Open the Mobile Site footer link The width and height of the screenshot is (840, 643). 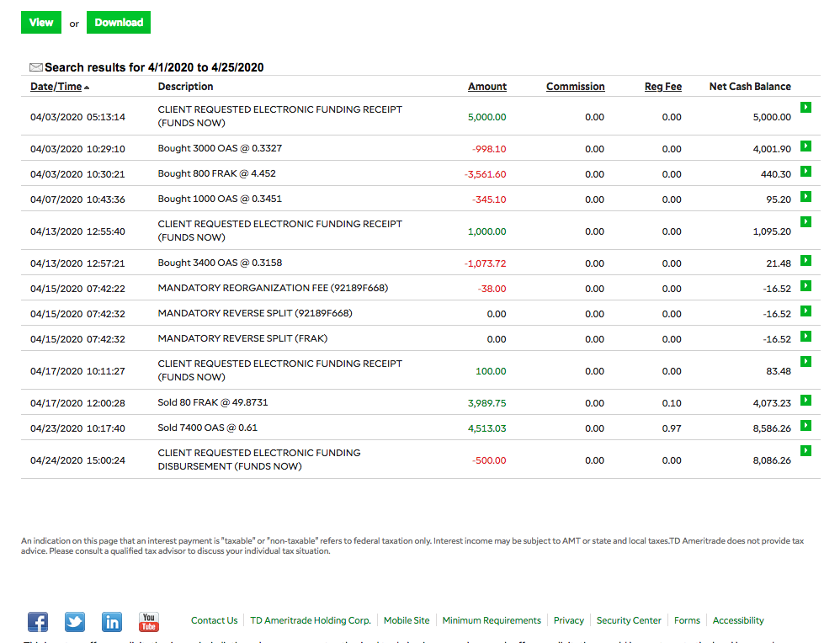tap(407, 620)
